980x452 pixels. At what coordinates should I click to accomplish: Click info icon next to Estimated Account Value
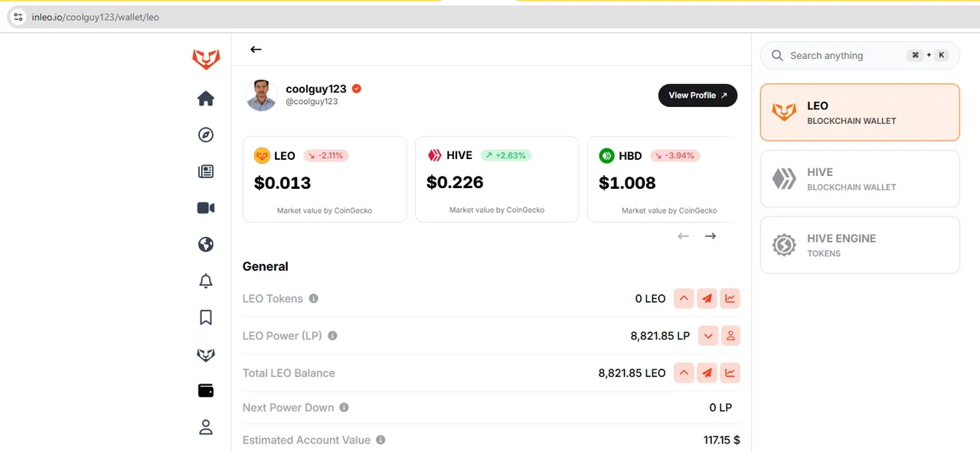pyautogui.click(x=381, y=440)
